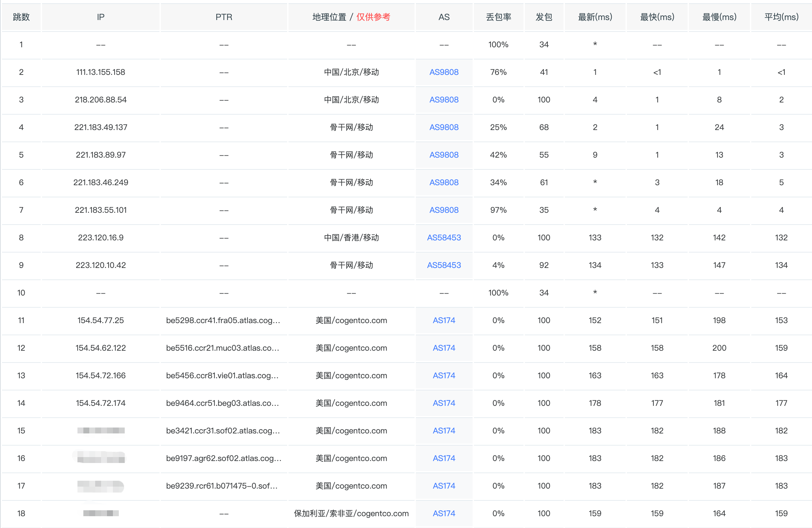The height and width of the screenshot is (528, 812).
Task: Click the 最慢(ms) column header
Action: [x=719, y=17]
